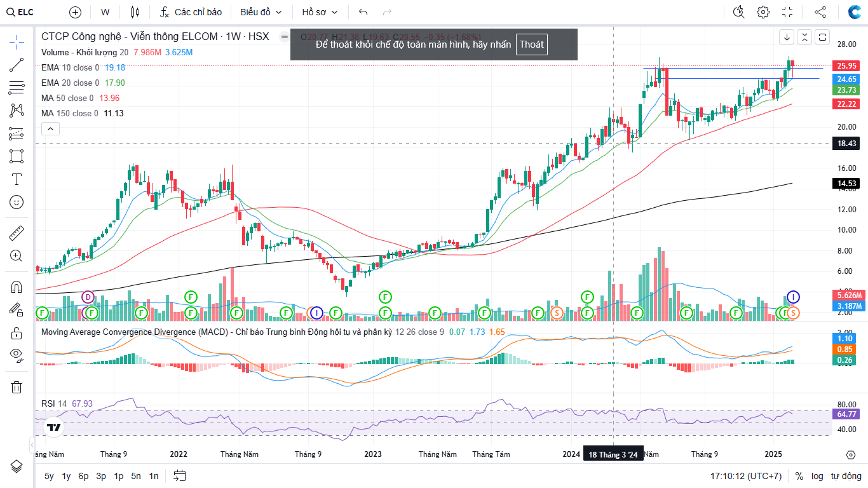
Task: Select the 1y time range
Action: coord(66,476)
